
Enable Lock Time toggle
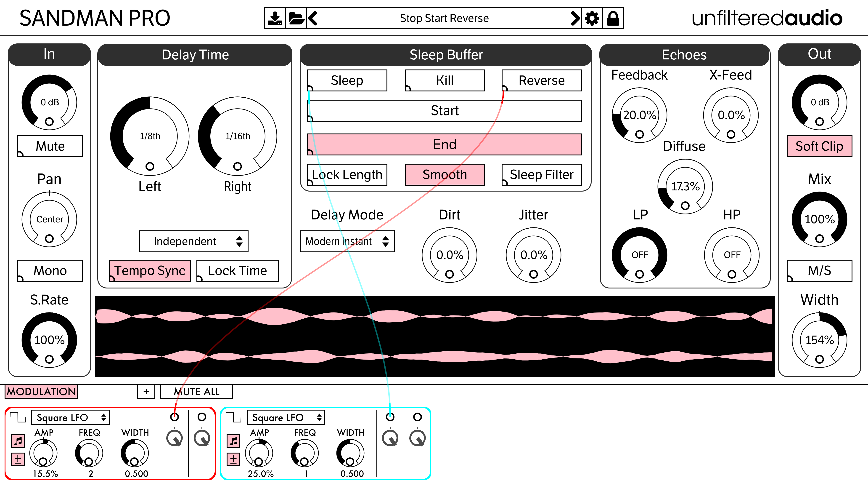[x=238, y=270]
